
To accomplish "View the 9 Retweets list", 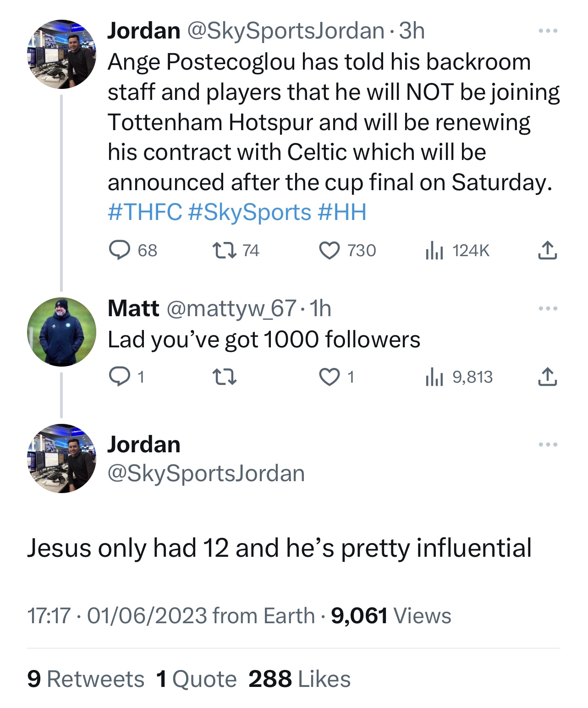I will tap(86, 679).
